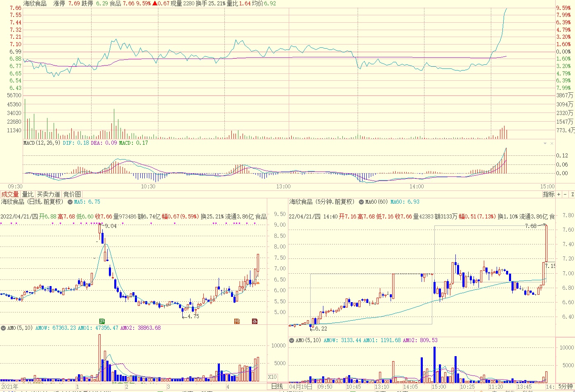Click the 指标 indicator button
The height and width of the screenshot is (392, 575).
click(x=549, y=194)
